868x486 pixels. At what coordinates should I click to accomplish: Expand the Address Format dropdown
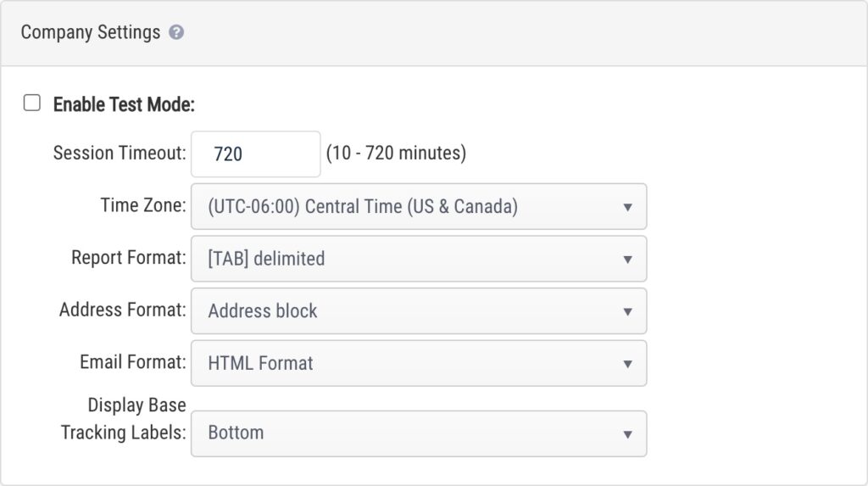point(418,311)
